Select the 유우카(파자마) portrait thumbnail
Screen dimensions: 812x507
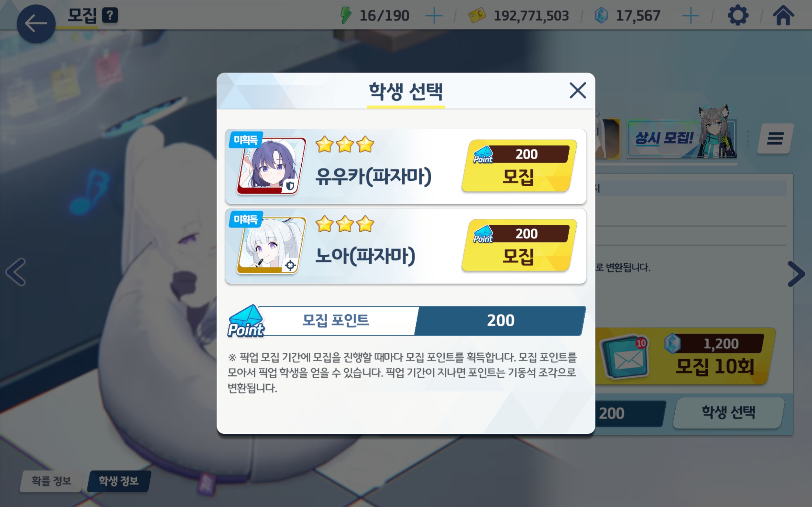coord(271,166)
